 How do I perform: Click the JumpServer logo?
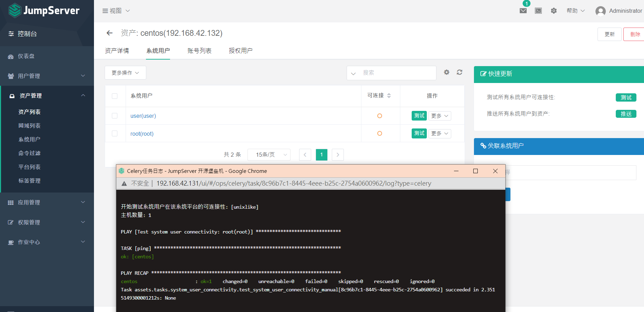point(44,10)
